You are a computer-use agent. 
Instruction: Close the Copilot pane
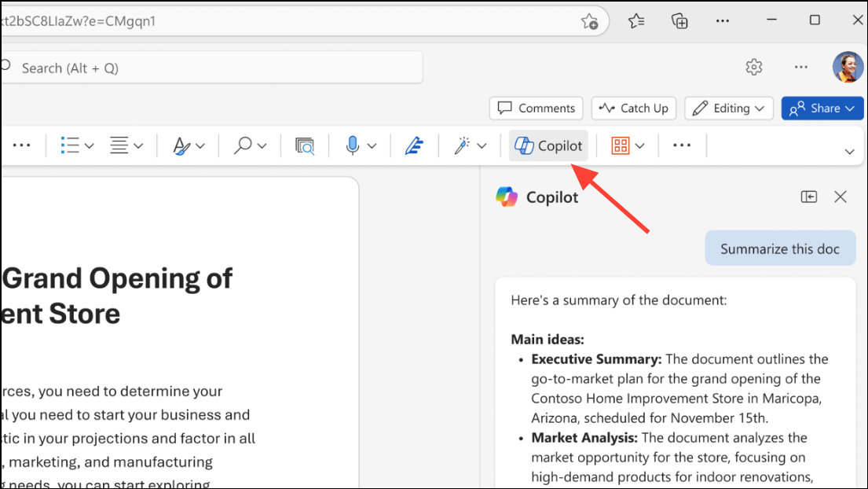pos(841,197)
